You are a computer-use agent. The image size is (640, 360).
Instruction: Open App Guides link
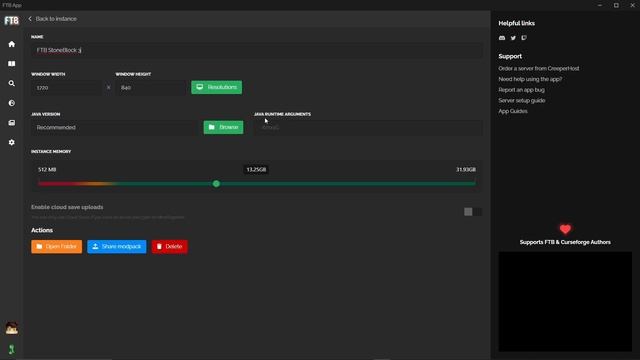pyautogui.click(x=513, y=111)
